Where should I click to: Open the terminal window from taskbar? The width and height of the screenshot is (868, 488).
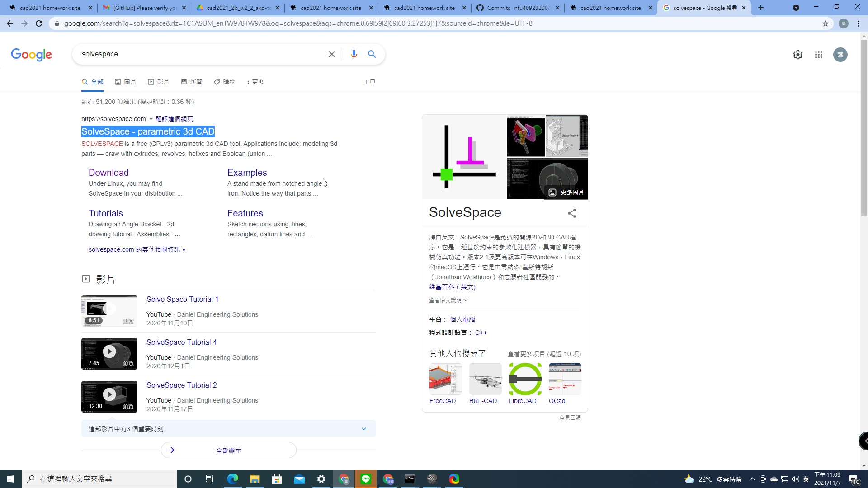pyautogui.click(x=410, y=479)
